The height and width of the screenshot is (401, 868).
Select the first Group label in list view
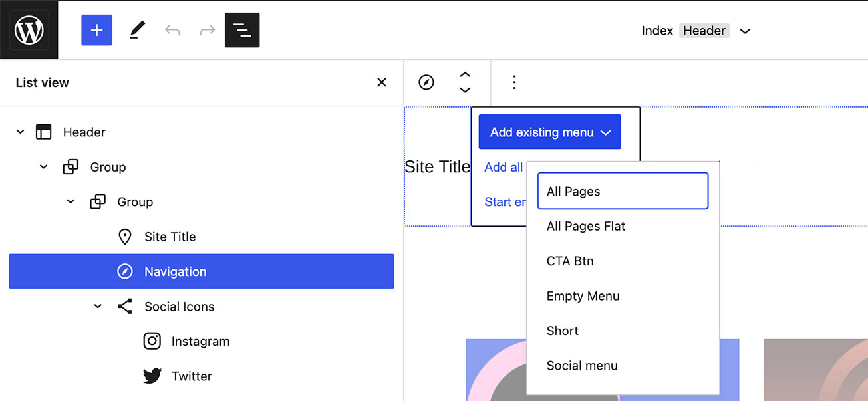coord(108,167)
